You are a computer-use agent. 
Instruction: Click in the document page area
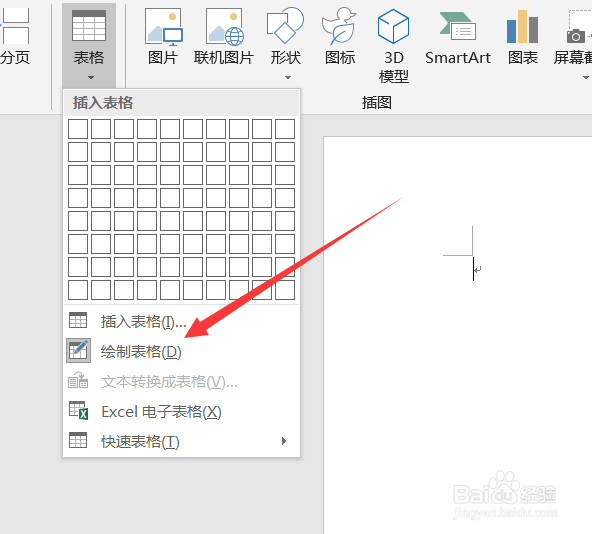click(x=458, y=335)
